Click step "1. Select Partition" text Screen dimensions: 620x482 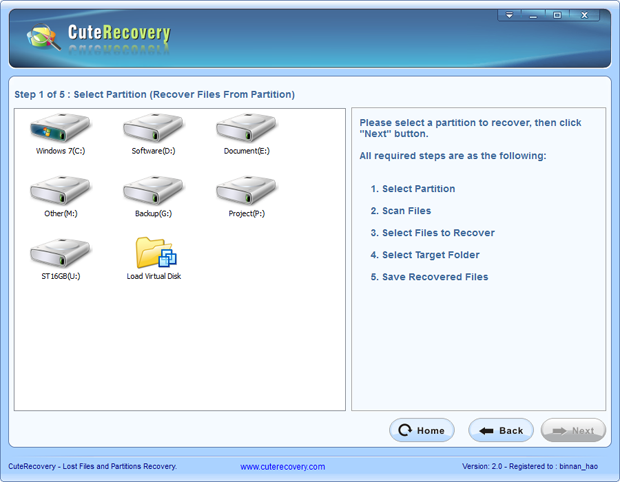pyautogui.click(x=413, y=189)
